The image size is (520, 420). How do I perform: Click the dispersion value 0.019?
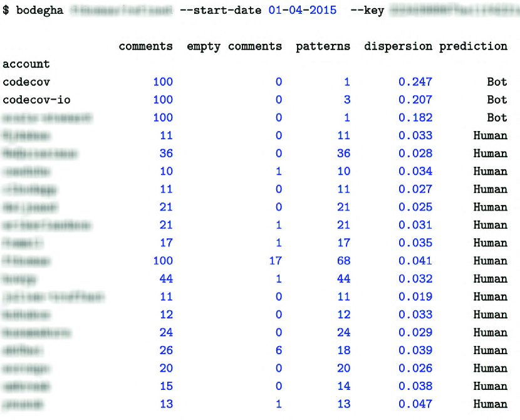click(x=415, y=297)
